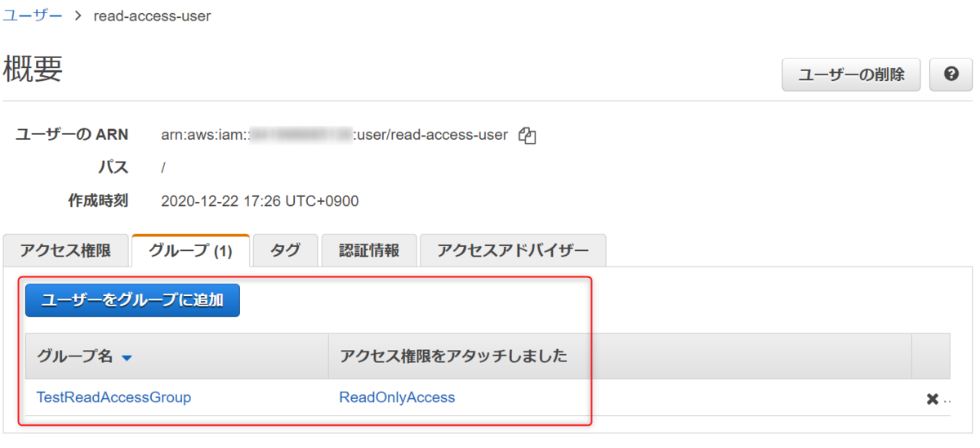Open help via the question mark icon
This screenshot has height=448, width=980.
(x=951, y=74)
